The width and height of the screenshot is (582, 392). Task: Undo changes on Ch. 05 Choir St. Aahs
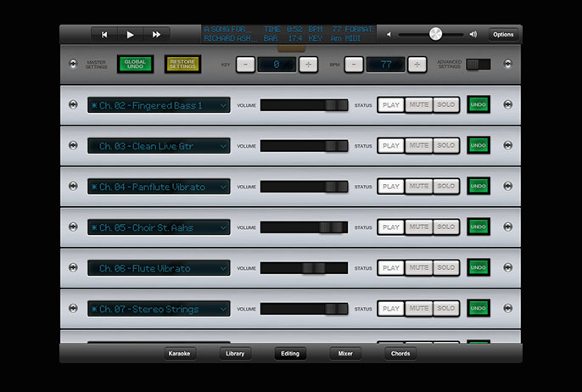pos(478,227)
